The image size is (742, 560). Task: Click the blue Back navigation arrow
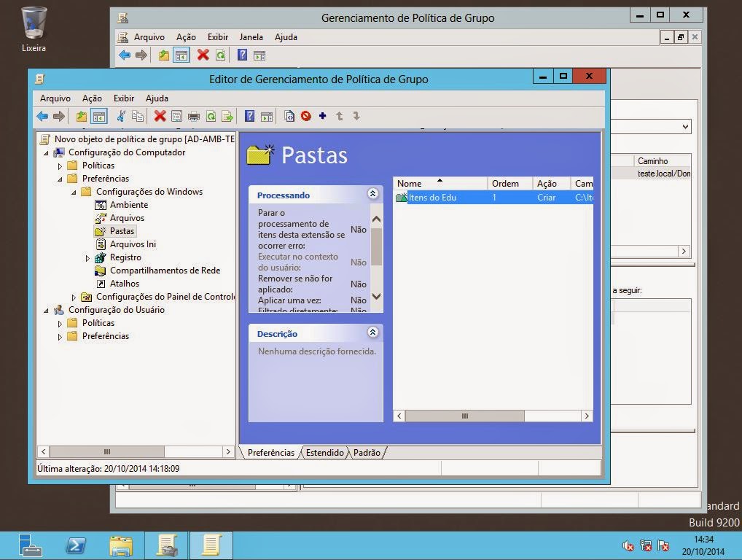coord(42,116)
